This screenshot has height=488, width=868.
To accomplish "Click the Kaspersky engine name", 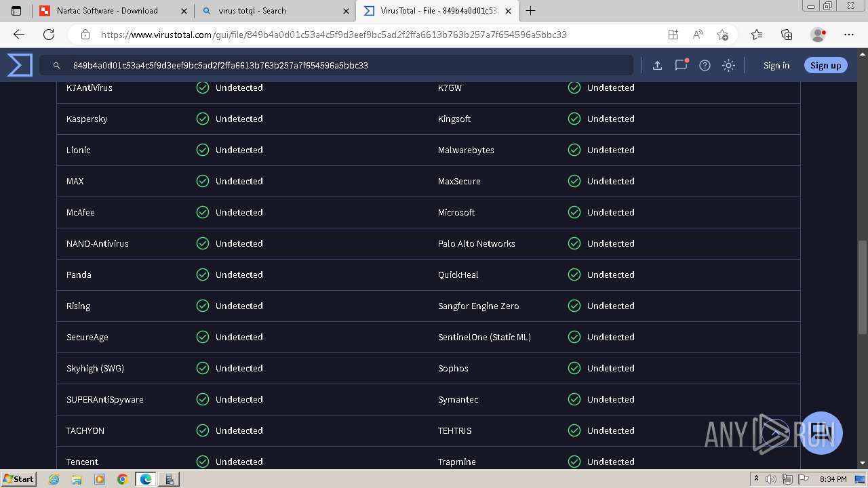I will tap(87, 119).
